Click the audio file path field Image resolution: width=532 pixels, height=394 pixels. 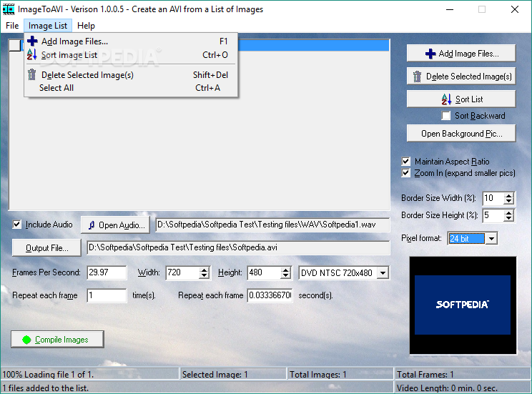pos(272,225)
